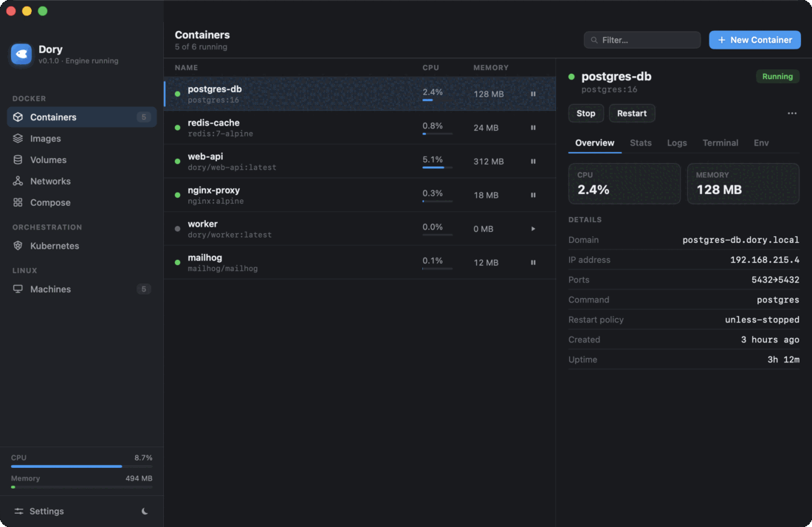Image resolution: width=812 pixels, height=527 pixels.
Task: Sort by the NAME column header
Action: point(187,68)
